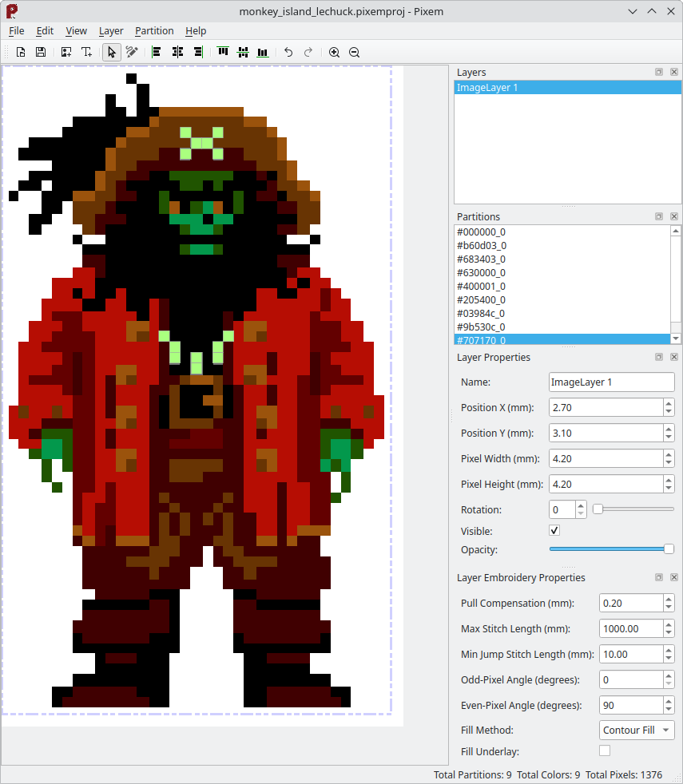Activate the pencil drawing tool
This screenshot has width=683, height=784.
132,52
